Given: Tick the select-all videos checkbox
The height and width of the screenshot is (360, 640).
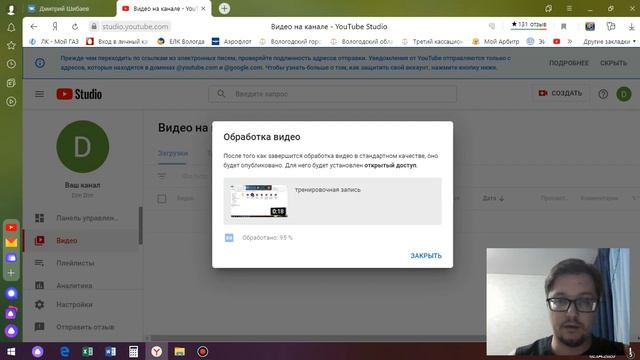Looking at the screenshot, I should point(162,199).
